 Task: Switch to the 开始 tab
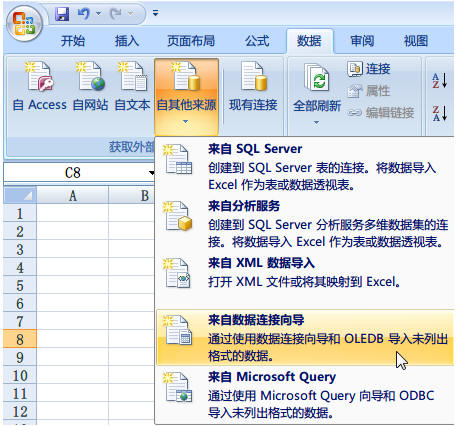tap(73, 41)
